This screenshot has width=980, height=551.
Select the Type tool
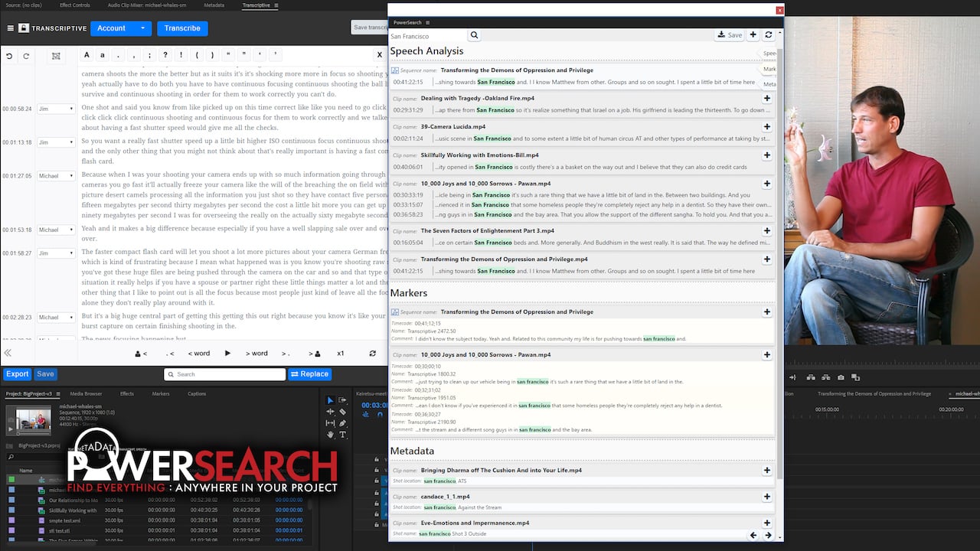(x=342, y=435)
